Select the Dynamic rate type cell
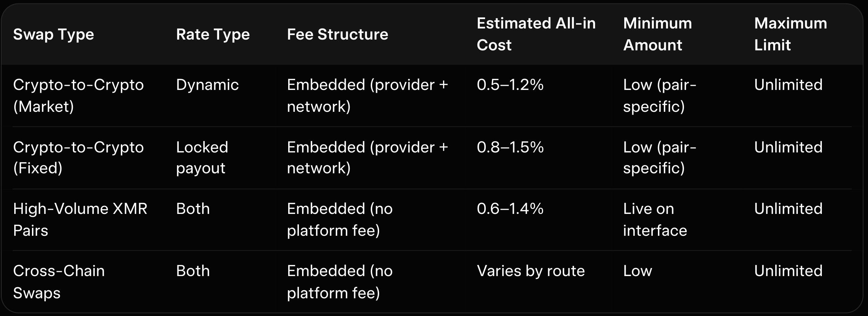The width and height of the screenshot is (868, 316). coord(207,85)
